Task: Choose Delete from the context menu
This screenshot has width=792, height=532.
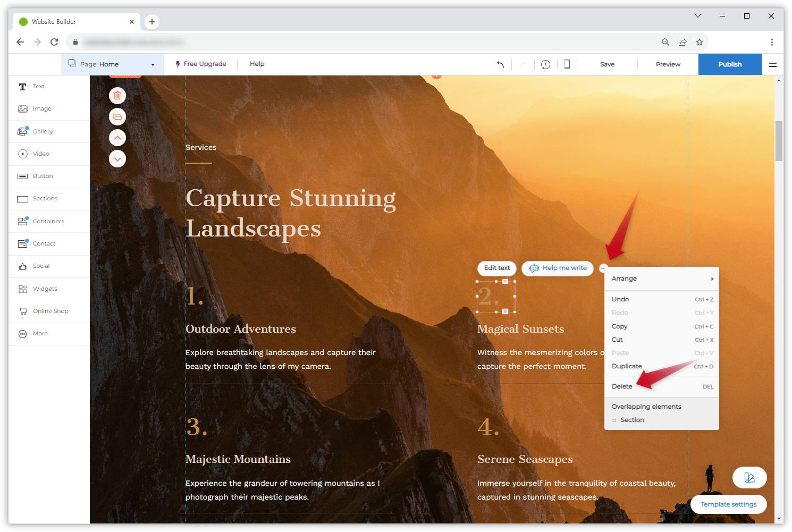Action: click(622, 386)
